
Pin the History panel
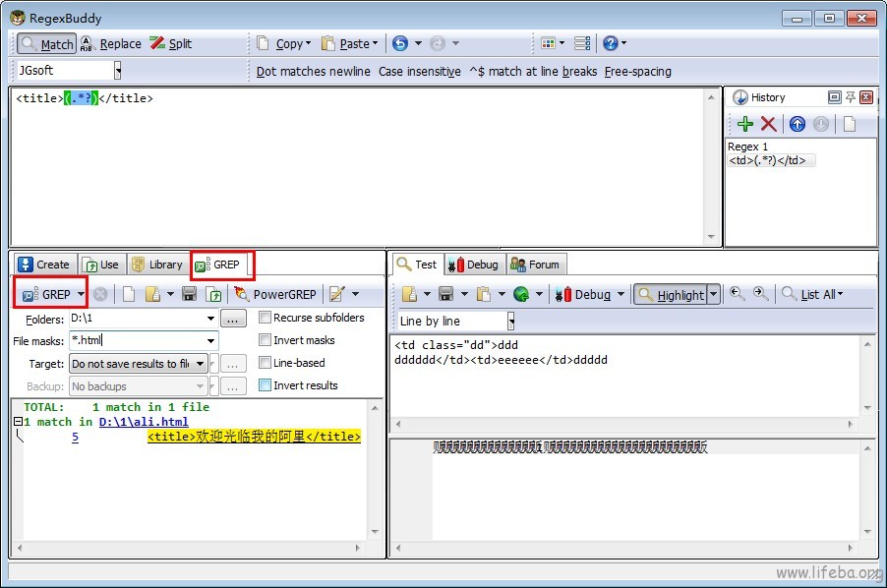click(851, 97)
